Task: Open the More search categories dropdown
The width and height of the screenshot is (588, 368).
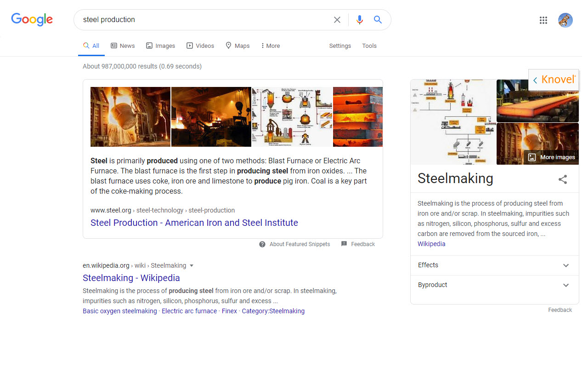Action: [x=270, y=46]
